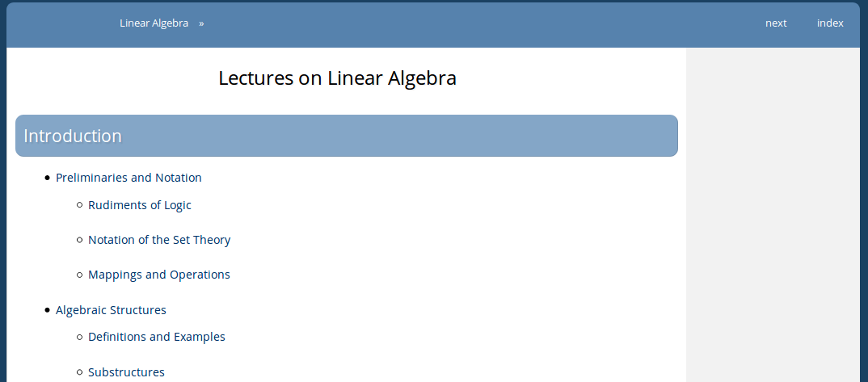The height and width of the screenshot is (382, 868).
Task: Select the Lectures on Linear Algebra title
Action: coord(337,78)
